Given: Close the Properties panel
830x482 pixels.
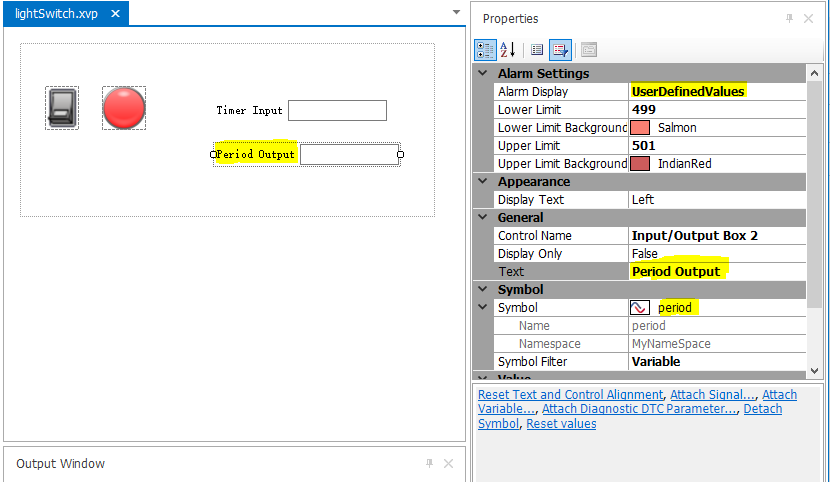Looking at the screenshot, I should pos(808,19).
